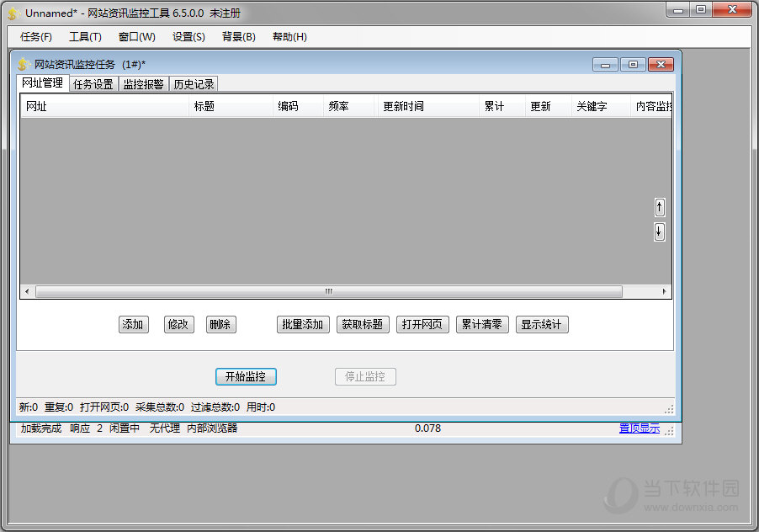Click the 内部浏览器 status text
Viewport: 759px width, 532px height.
[x=212, y=428]
